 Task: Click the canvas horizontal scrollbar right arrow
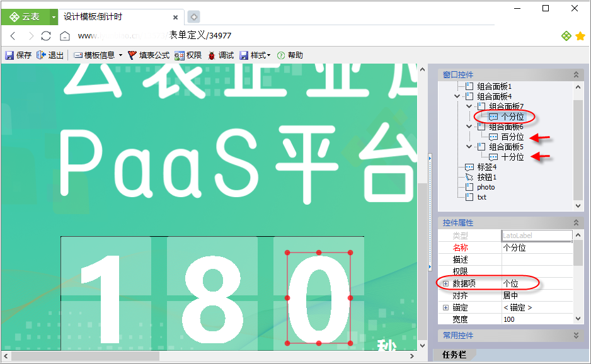[x=412, y=356]
